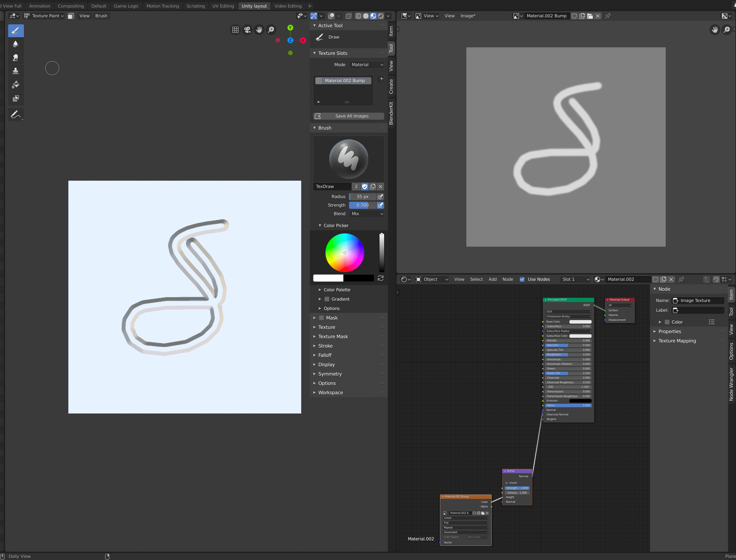This screenshot has width=736, height=560.
Task: Switch to the UV Editing workspace tab
Action: coord(223,6)
